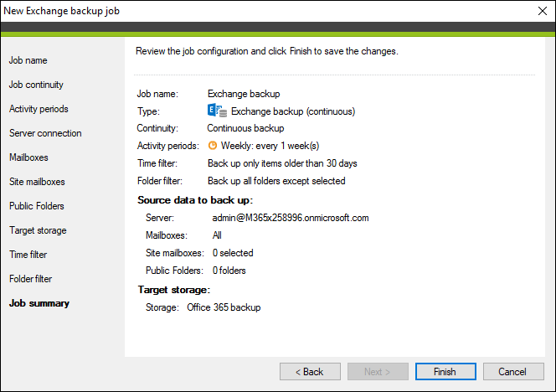The width and height of the screenshot is (556, 392).
Task: Click the Office 365 backup storage value
Action: tap(224, 307)
